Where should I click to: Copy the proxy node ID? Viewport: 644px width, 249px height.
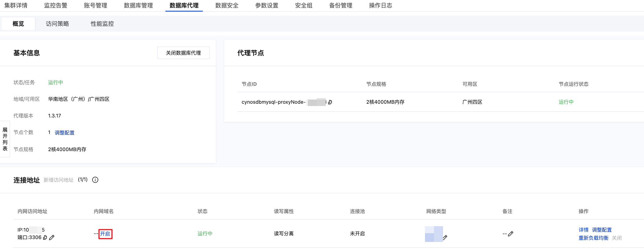[x=330, y=102]
